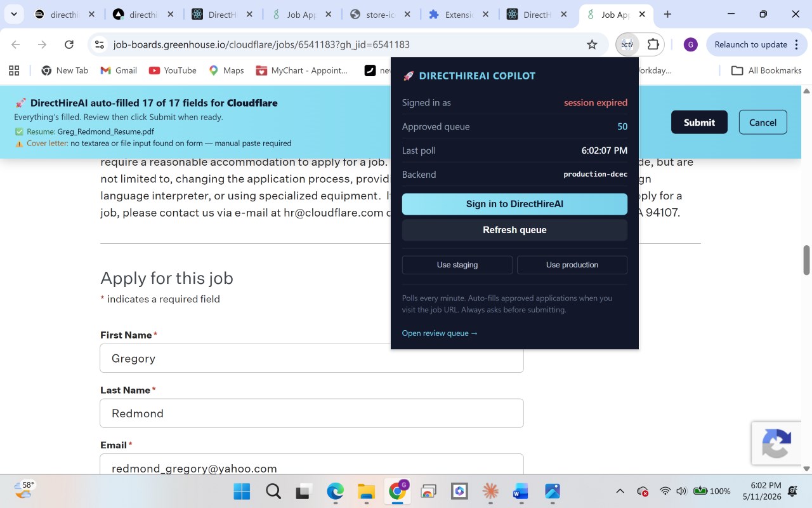Open the notification bell in system tray
This screenshot has width=812, height=508.
coord(792,491)
